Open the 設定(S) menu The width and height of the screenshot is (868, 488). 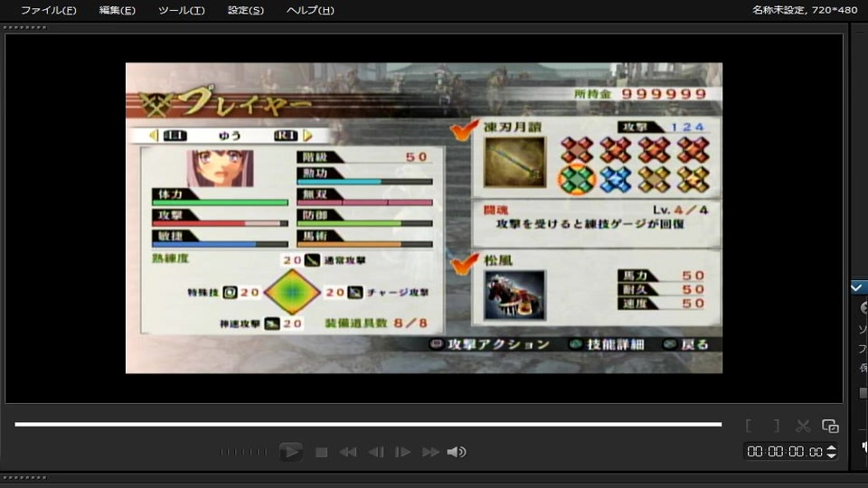click(x=246, y=10)
